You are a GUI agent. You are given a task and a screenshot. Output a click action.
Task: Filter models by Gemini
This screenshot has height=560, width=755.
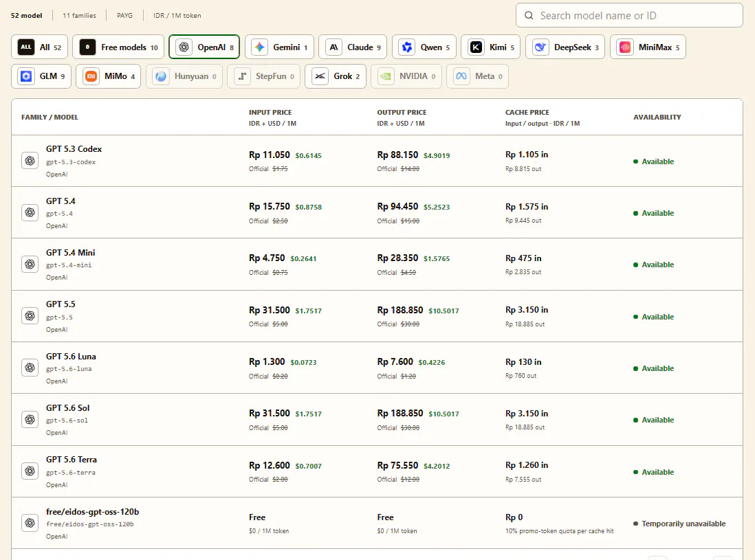pos(279,47)
